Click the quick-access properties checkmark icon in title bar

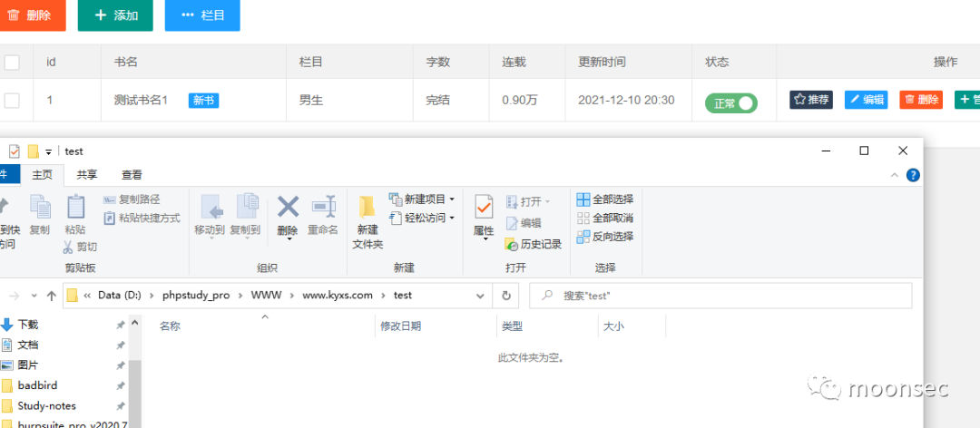15,151
